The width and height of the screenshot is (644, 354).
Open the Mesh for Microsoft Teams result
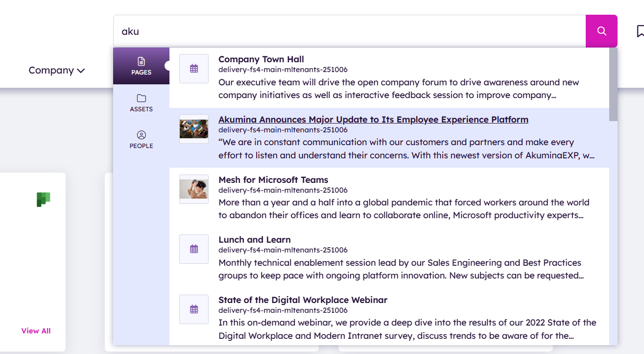coord(273,180)
